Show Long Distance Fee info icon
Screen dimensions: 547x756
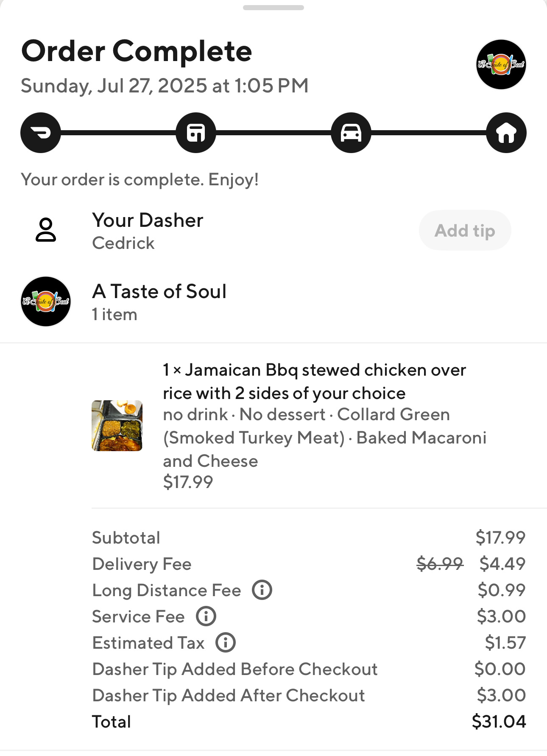click(x=262, y=590)
